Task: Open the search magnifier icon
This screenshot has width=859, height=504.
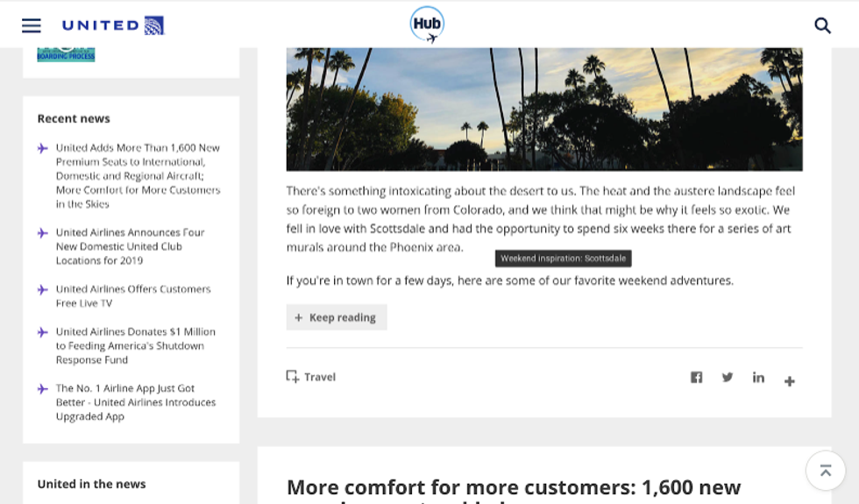Action: click(x=822, y=25)
